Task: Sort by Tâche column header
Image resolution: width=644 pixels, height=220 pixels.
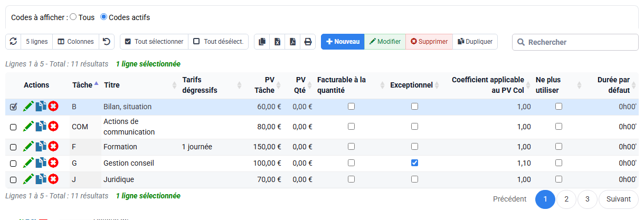Action: [85, 85]
